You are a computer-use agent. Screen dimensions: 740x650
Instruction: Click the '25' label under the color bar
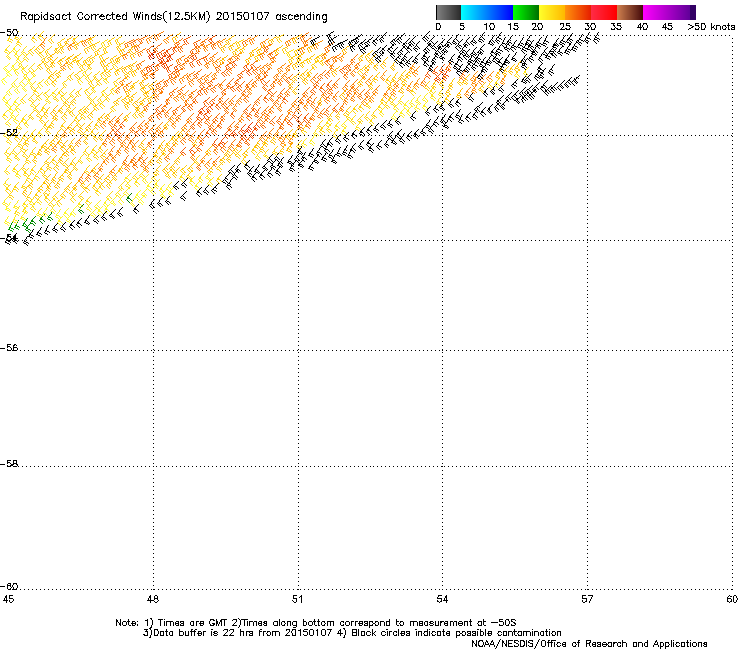pos(565,27)
